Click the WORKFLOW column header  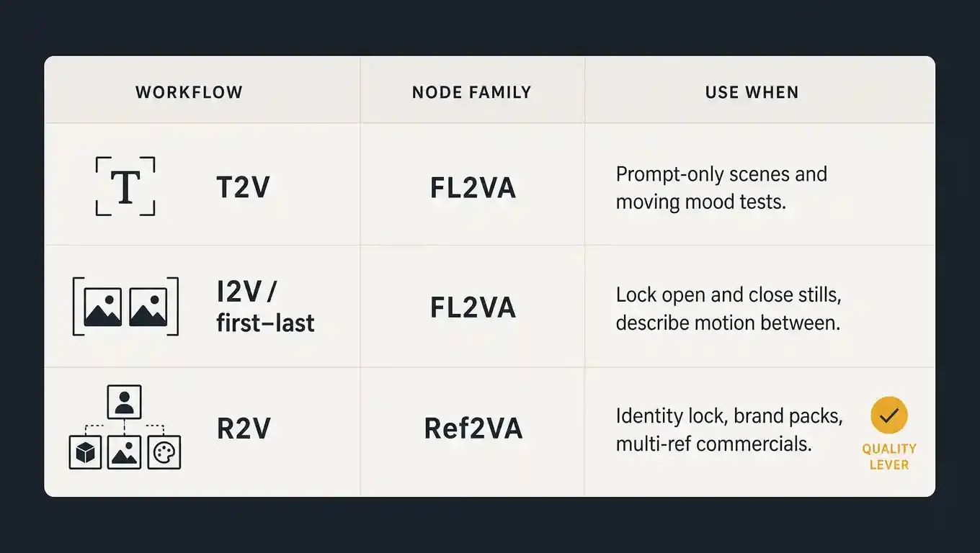pos(189,92)
